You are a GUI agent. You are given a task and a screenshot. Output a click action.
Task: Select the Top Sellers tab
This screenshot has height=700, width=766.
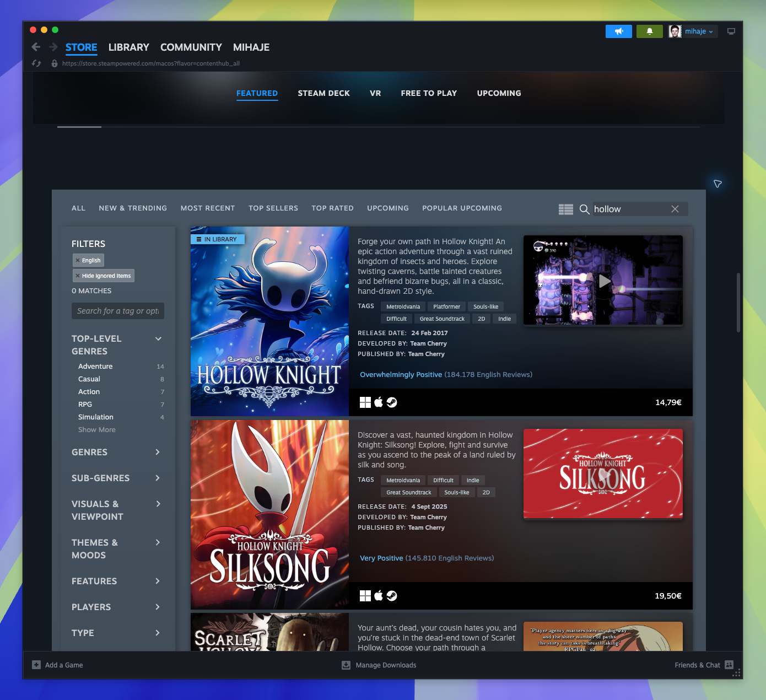pyautogui.click(x=273, y=208)
